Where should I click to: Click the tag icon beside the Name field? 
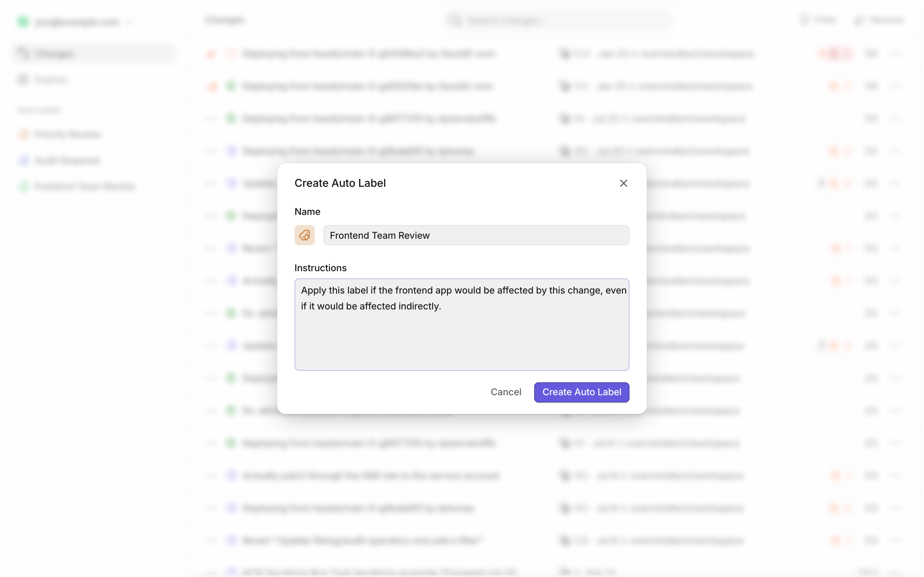(304, 235)
